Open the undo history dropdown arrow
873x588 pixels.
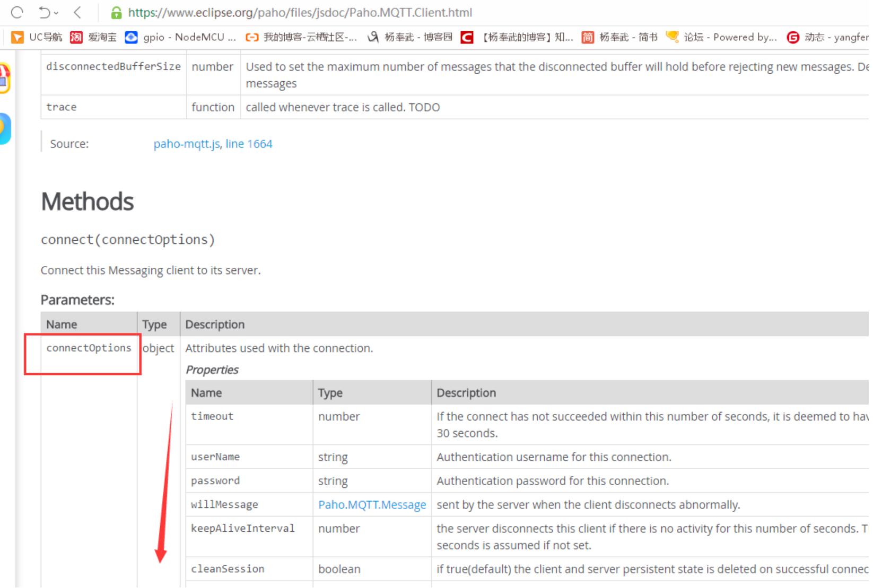56,13
